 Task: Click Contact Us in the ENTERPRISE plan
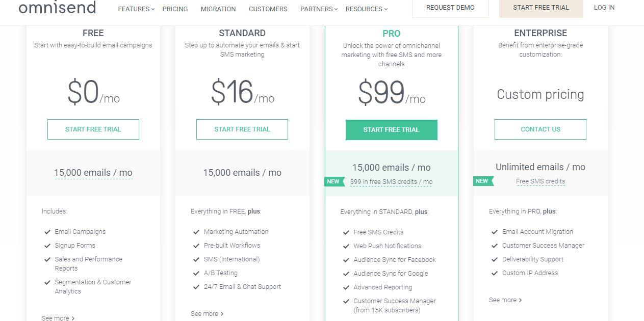[x=540, y=129]
